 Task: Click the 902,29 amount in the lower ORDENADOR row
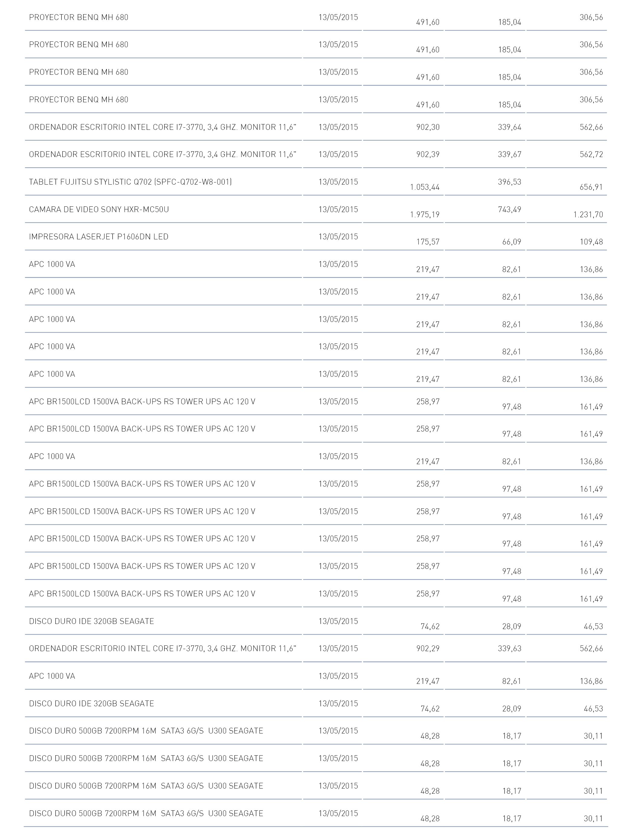click(x=428, y=648)
